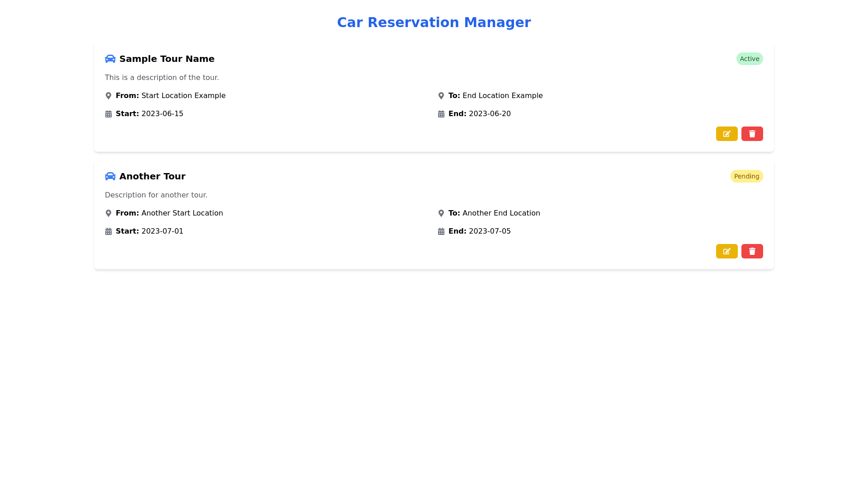Edit the Another Tour reservation
Image resolution: width=868 pixels, height=488 pixels.
[726, 251]
